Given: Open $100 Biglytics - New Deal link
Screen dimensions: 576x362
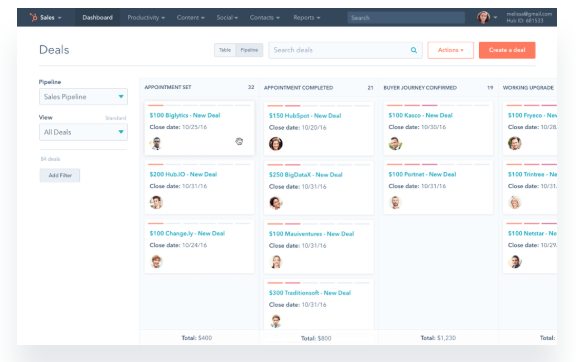Looking at the screenshot, I should [x=185, y=115].
